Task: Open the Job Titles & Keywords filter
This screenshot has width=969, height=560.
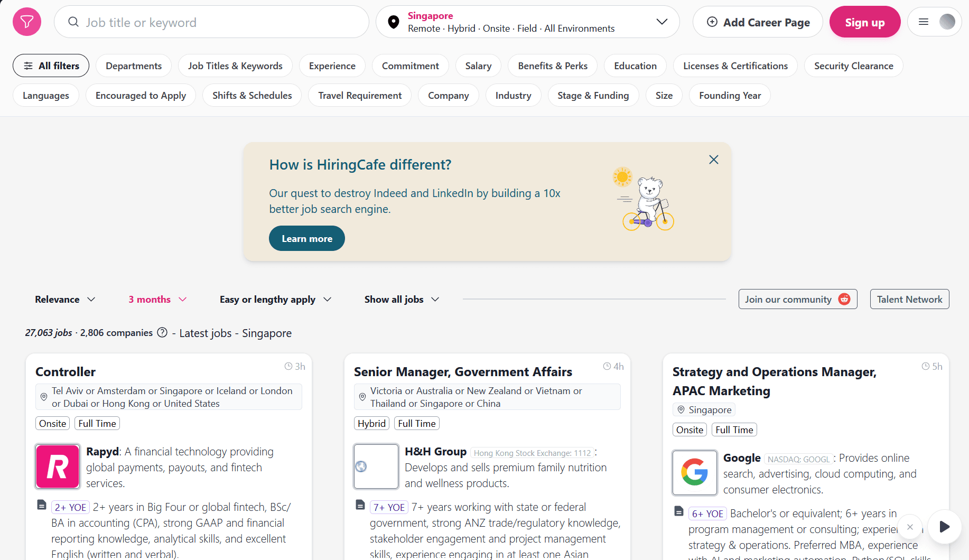Action: click(x=235, y=66)
